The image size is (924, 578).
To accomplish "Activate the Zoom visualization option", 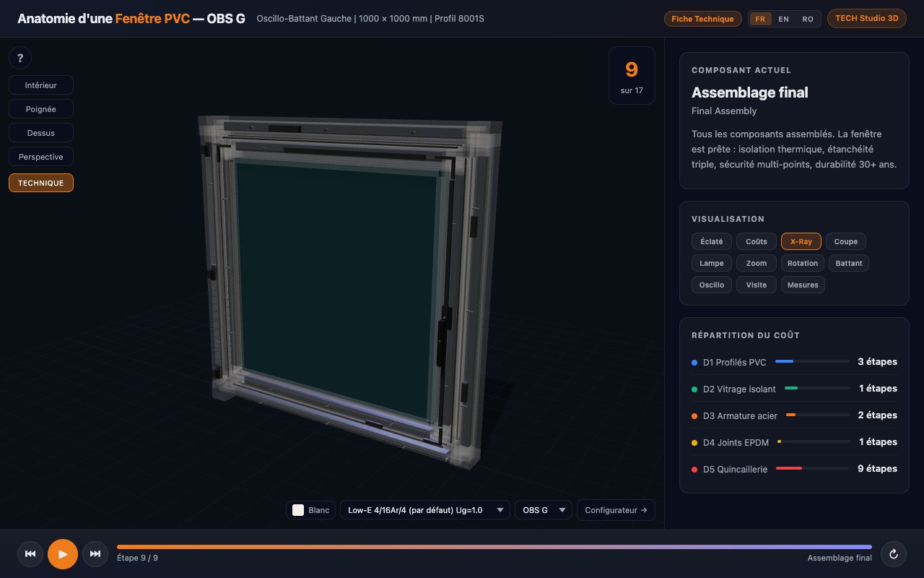I will tap(757, 263).
